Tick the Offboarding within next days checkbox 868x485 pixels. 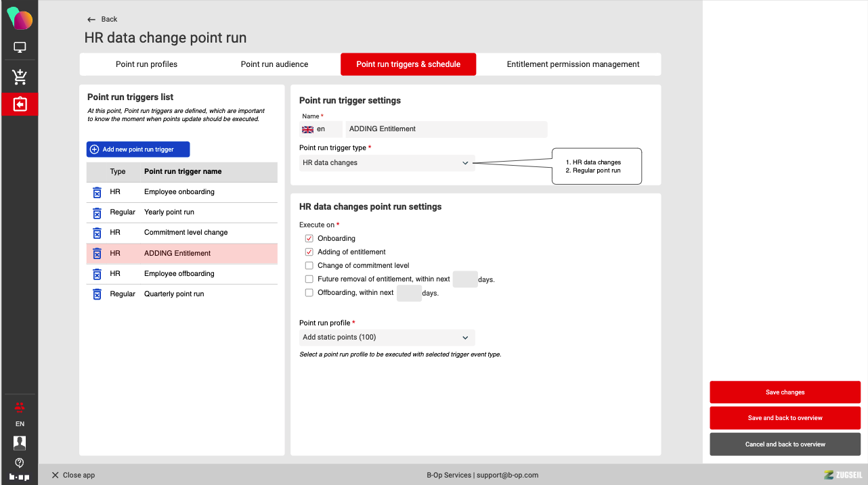click(x=309, y=293)
